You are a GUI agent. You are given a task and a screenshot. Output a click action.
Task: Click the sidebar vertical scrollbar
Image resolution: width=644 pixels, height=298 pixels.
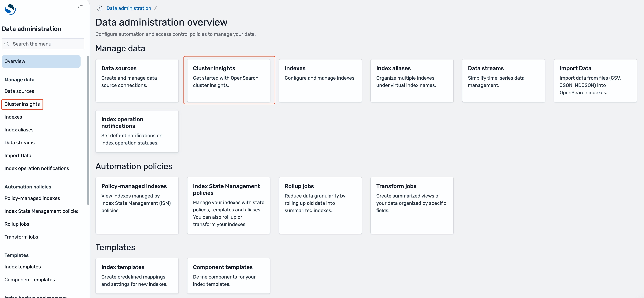(x=88, y=130)
